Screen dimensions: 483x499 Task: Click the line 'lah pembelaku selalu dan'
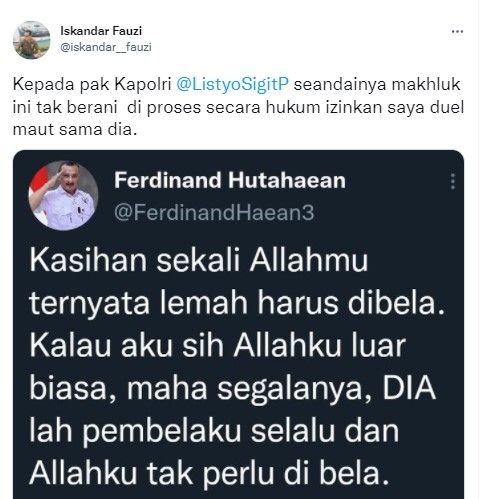(214, 431)
